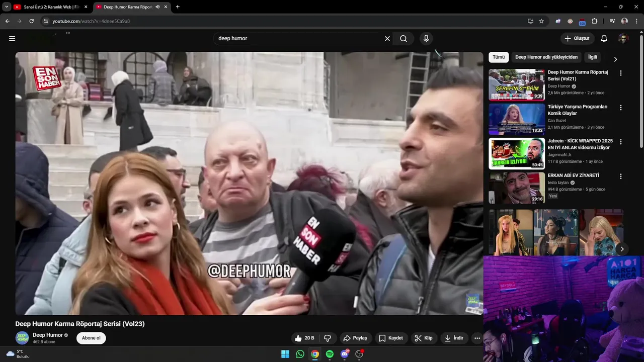Open the tab search dropdown arrow
644x362 pixels.
pos(7,7)
